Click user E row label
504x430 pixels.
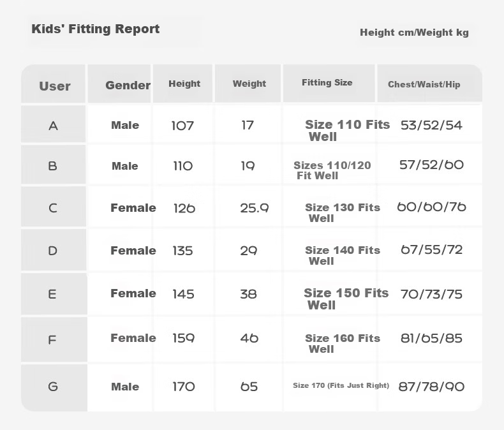pos(52,294)
